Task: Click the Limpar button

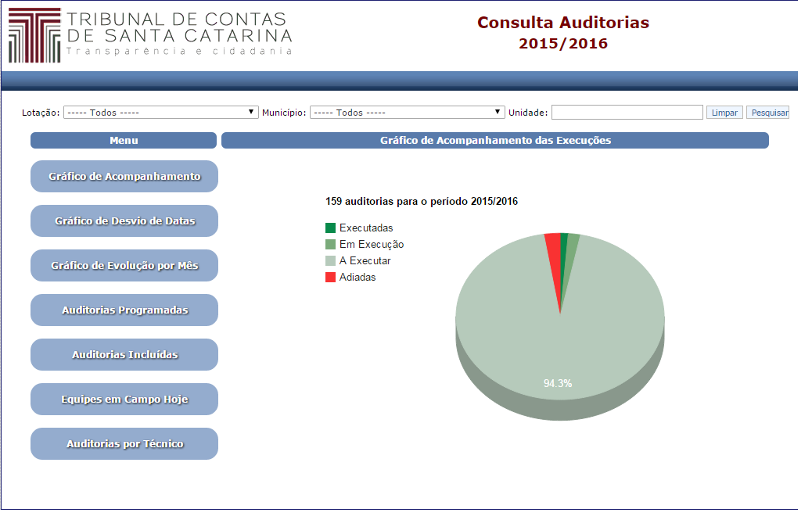Action: (724, 113)
